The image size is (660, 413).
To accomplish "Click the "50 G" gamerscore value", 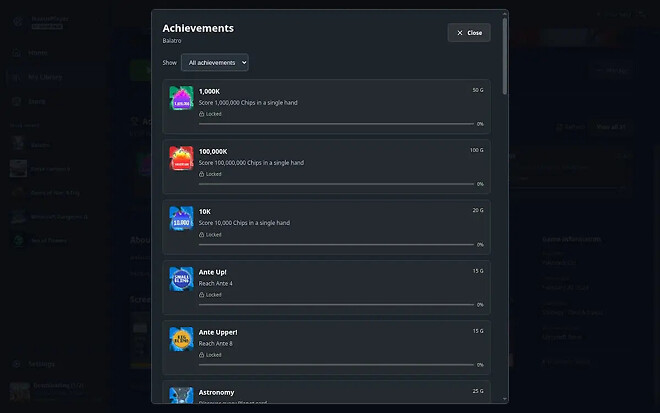I will click(478, 90).
